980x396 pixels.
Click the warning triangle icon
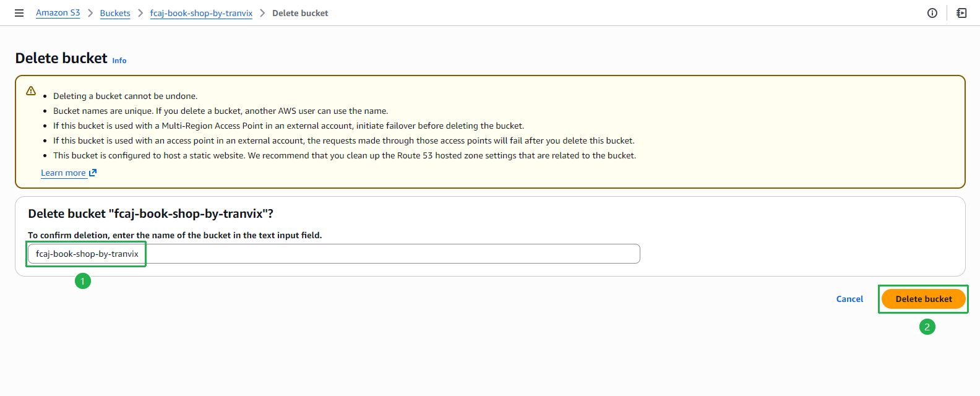31,91
